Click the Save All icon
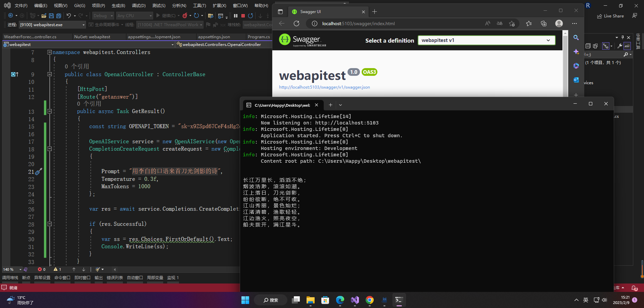644x308 pixels. tap(59, 15)
